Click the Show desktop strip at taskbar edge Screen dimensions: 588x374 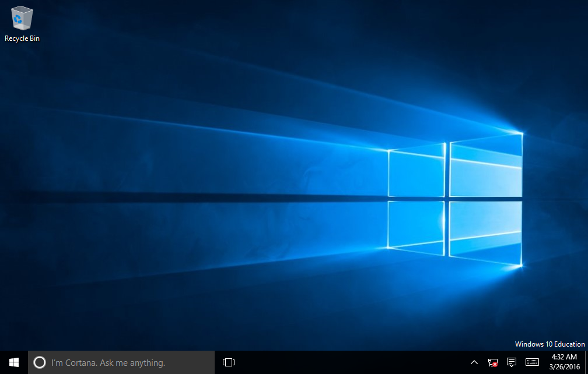tap(586, 362)
